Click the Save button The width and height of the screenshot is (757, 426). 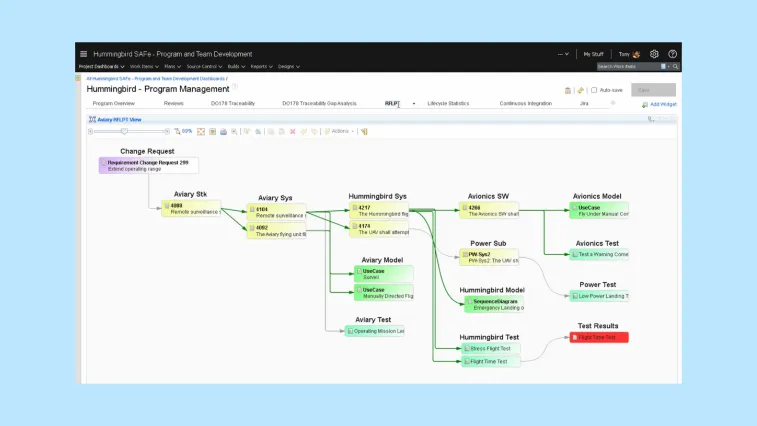tap(653, 90)
